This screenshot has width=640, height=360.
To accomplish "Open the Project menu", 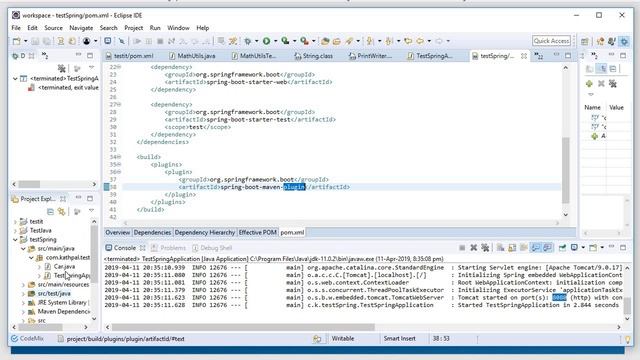I will click(x=133, y=28).
